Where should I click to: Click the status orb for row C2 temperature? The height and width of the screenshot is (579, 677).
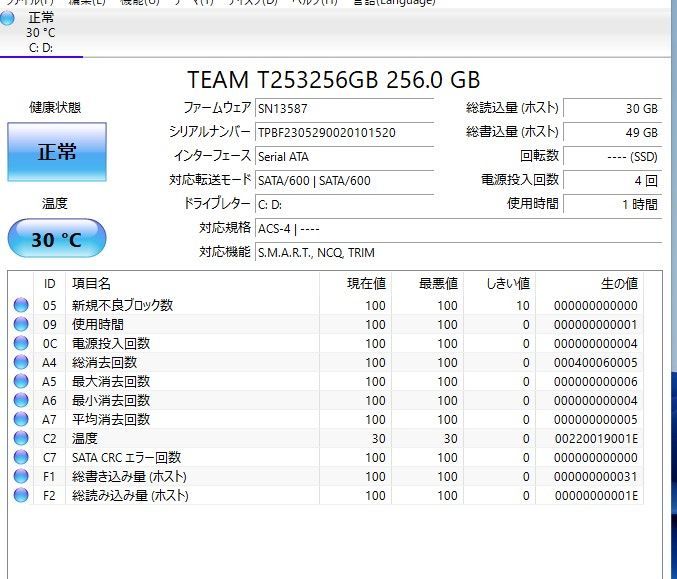coord(21,438)
